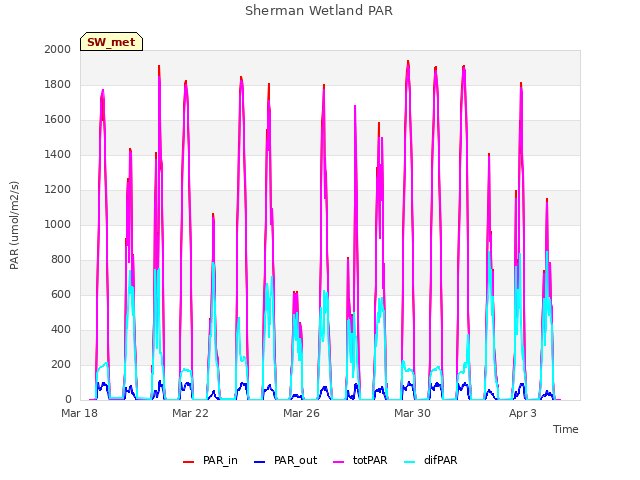Click the magenta totPAR legend swatch
Image resolution: width=640 pixels, height=480 pixels.
click(339, 462)
